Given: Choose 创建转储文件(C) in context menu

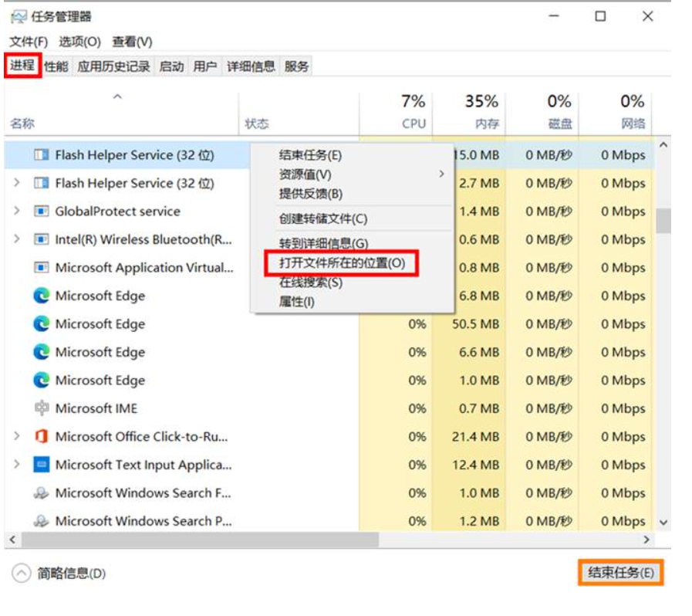Looking at the screenshot, I should click(x=323, y=218).
